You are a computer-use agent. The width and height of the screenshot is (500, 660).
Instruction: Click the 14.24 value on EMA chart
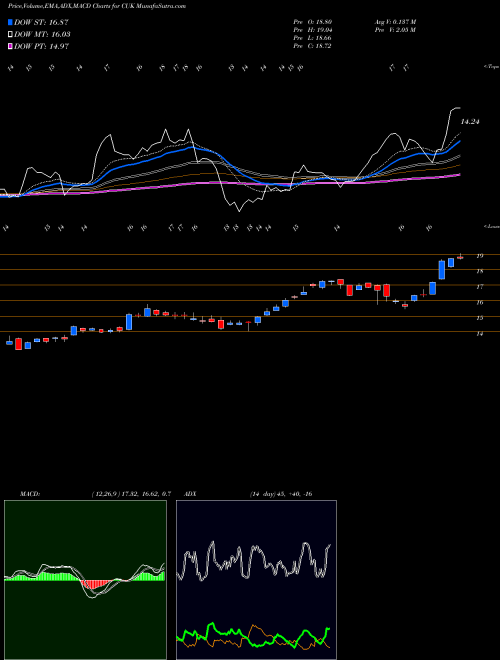click(x=470, y=122)
